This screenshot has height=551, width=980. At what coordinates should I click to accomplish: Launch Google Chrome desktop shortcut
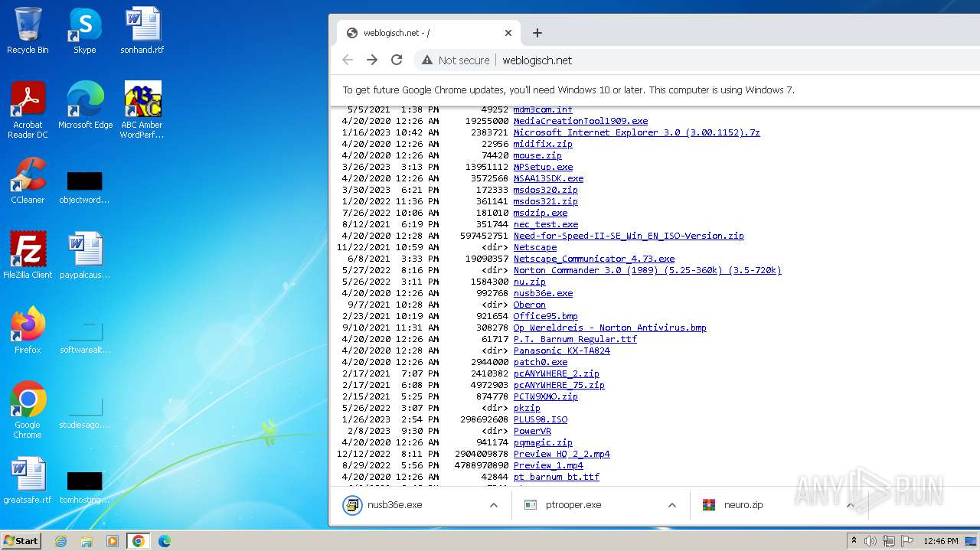28,410
